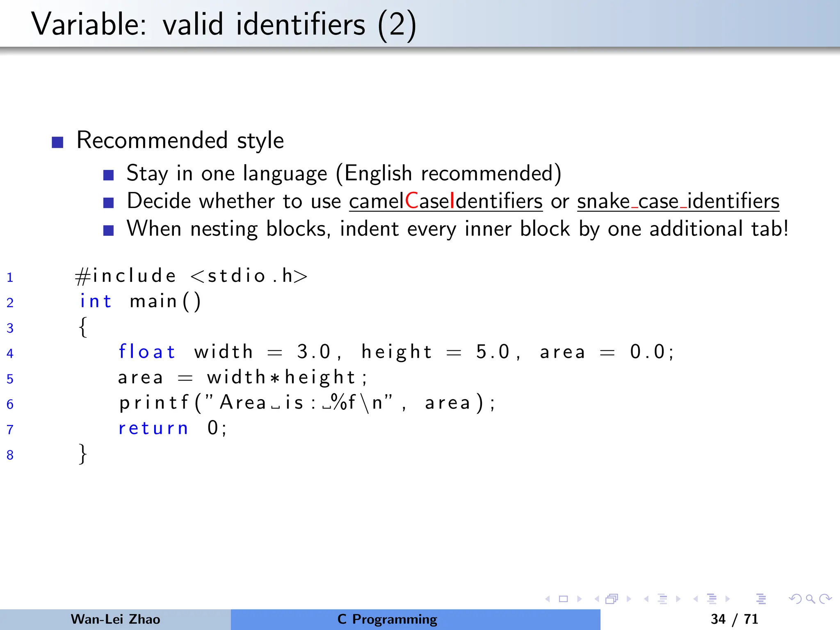This screenshot has width=840, height=630.
Task: Click 'width = 3.0,' in line 4
Action: pyautogui.click(x=268, y=352)
